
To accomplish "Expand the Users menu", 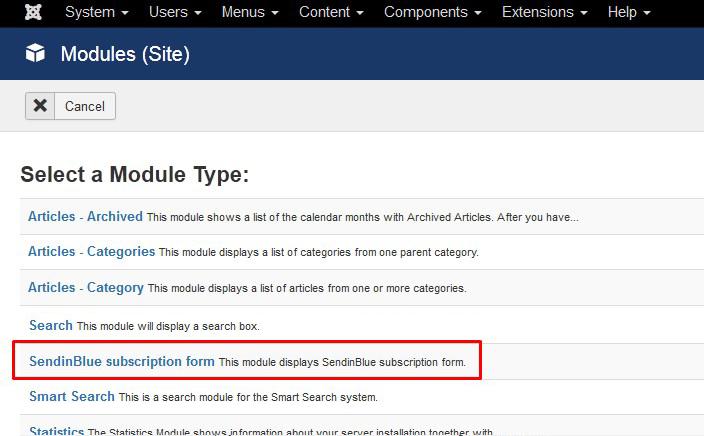I will click(x=175, y=13).
